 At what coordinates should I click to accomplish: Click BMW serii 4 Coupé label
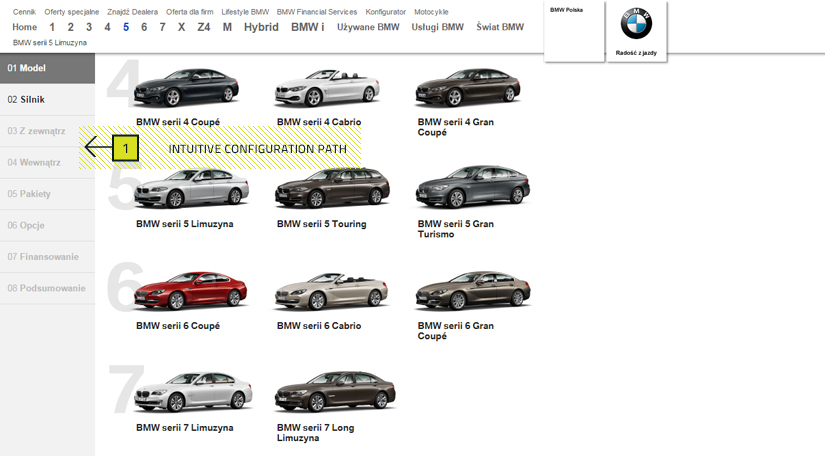(x=178, y=122)
